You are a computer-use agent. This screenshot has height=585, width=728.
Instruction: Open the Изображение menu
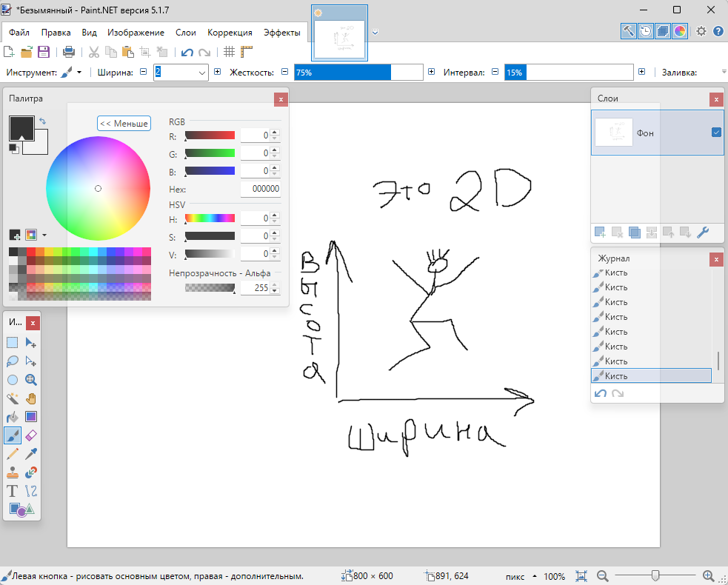point(136,33)
